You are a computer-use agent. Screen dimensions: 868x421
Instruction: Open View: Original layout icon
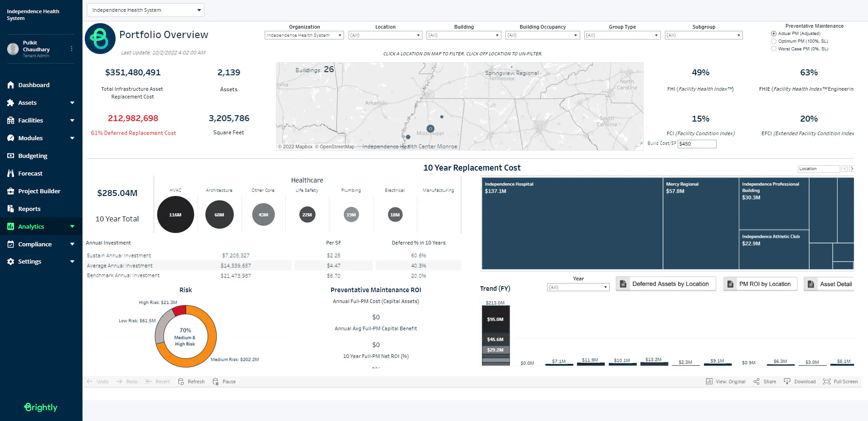point(709,382)
